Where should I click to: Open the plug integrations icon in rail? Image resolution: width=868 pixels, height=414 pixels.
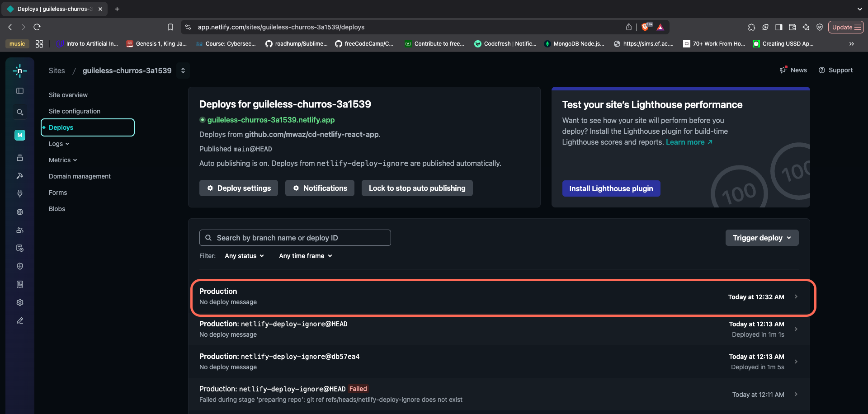click(x=20, y=194)
